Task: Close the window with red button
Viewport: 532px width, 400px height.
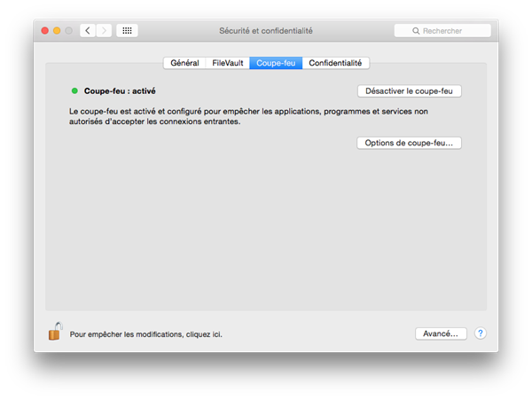Action: [x=45, y=30]
